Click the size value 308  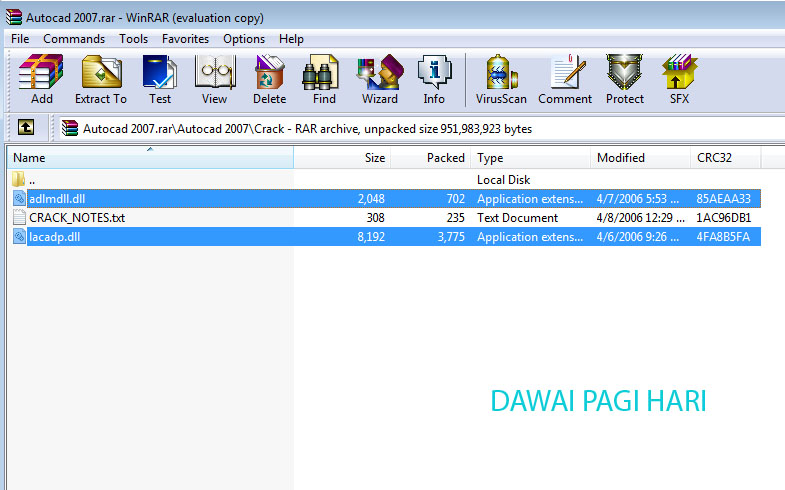point(375,218)
